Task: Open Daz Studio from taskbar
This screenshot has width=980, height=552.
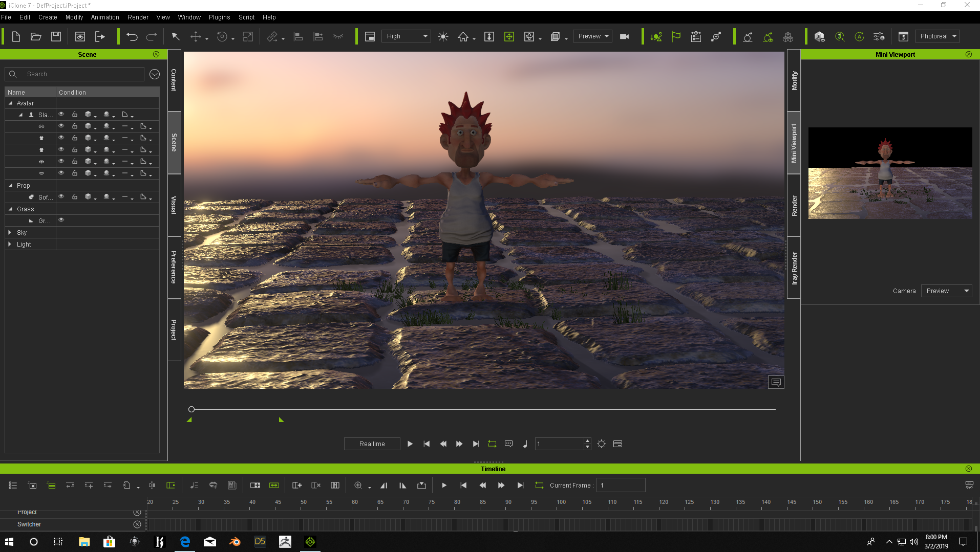Action: [260, 541]
